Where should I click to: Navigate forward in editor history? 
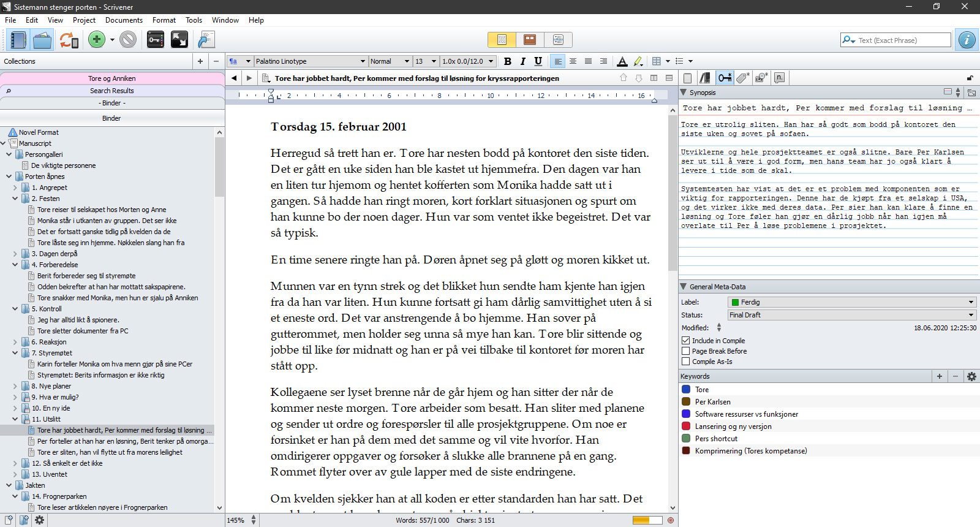click(x=249, y=78)
